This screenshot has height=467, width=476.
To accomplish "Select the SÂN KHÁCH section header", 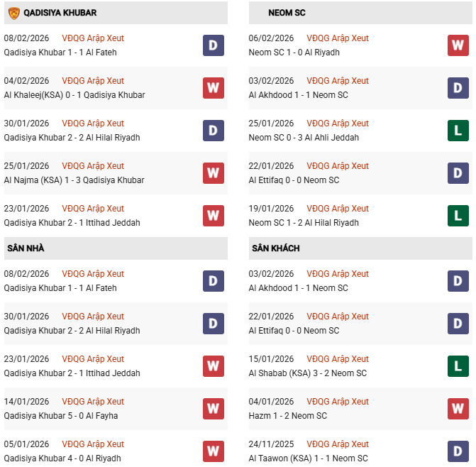I will (x=275, y=248).
